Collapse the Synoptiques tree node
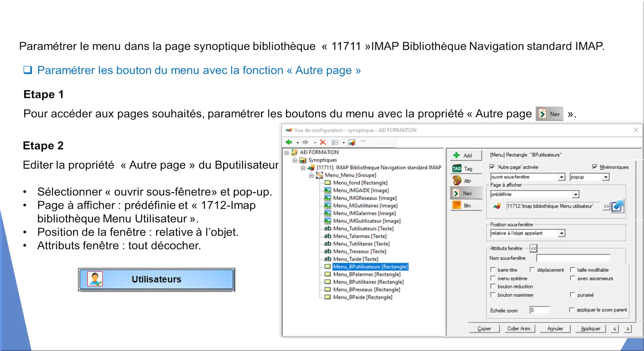The width and height of the screenshot is (644, 351). click(x=294, y=160)
